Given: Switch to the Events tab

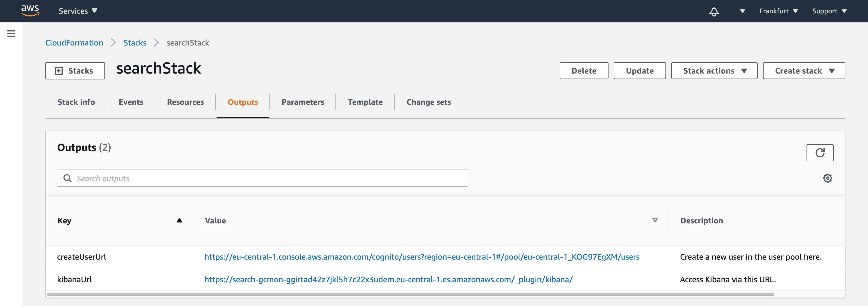Looking at the screenshot, I should 131,102.
